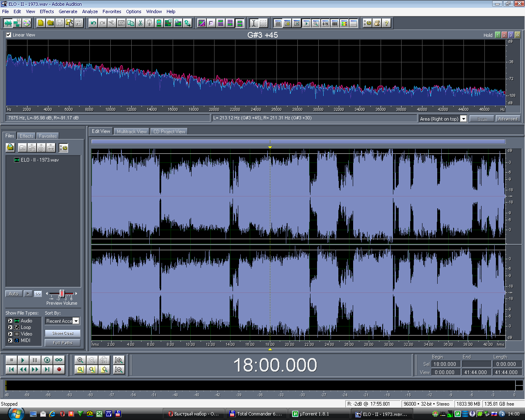Click Go to Beginning transport button
The width and height of the screenshot is (525, 420).
pyautogui.click(x=11, y=370)
